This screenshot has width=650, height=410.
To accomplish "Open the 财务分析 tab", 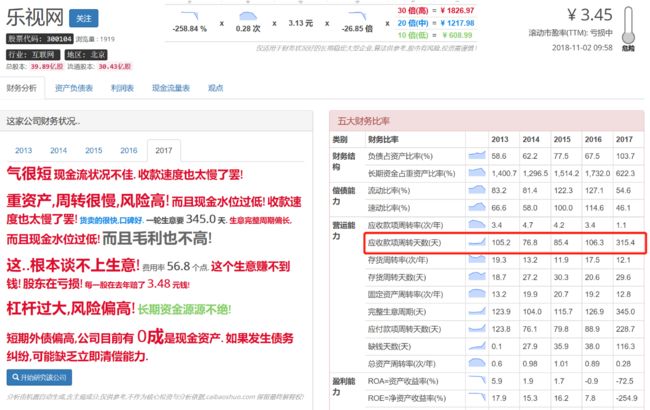I will (x=22, y=88).
